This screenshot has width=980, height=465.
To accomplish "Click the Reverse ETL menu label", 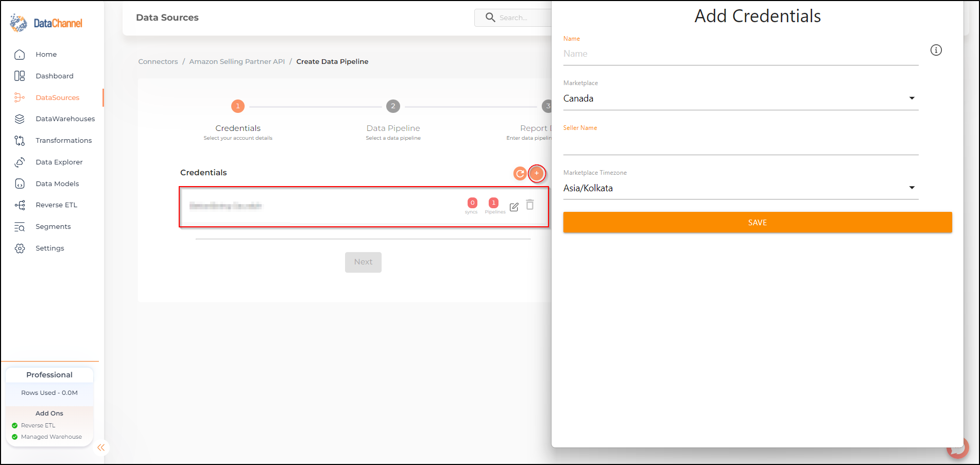I will point(57,205).
